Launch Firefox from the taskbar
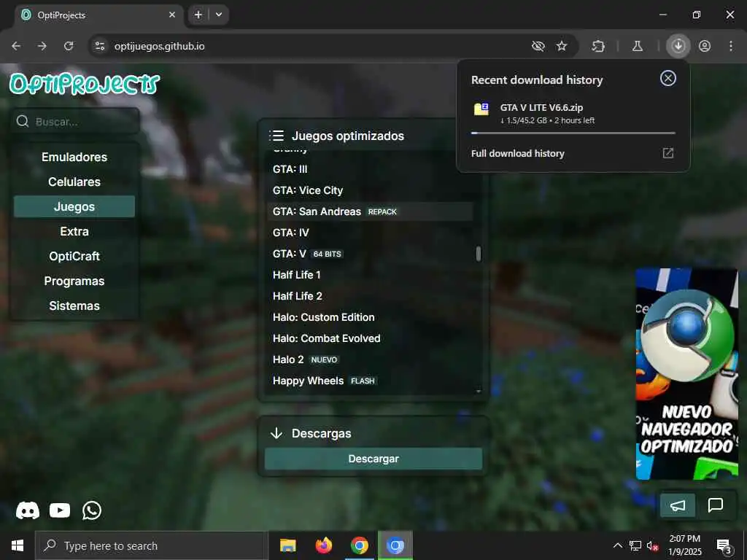Screen dimensions: 747x560 pyautogui.click(x=323, y=545)
